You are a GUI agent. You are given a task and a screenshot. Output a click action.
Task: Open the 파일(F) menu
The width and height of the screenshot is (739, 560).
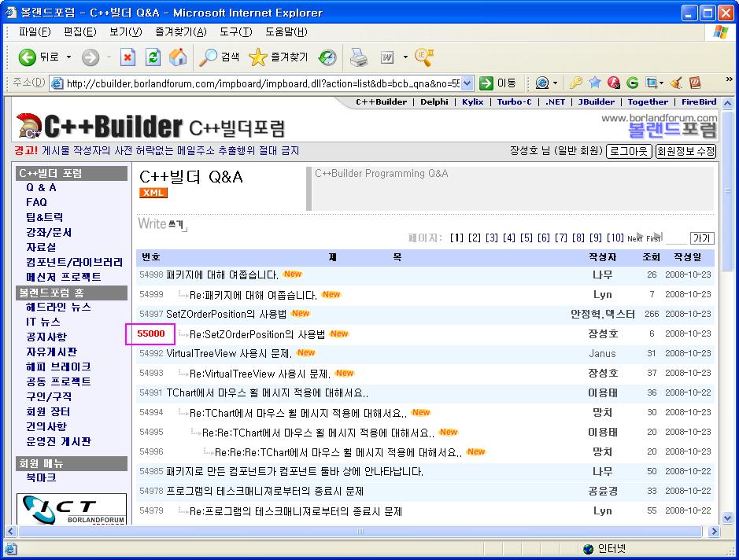[x=34, y=31]
